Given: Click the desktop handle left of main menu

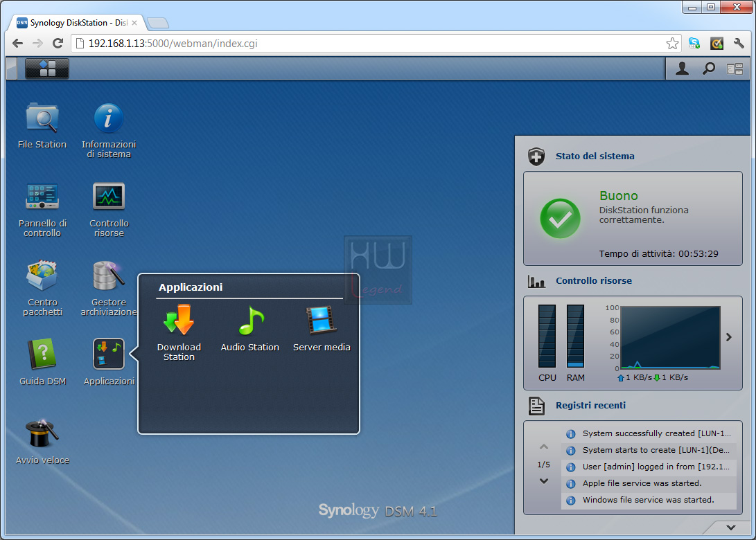Looking at the screenshot, I should 12,69.
